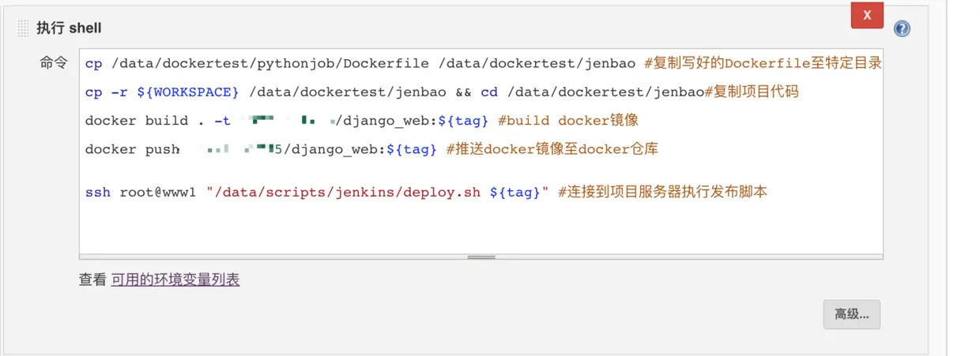Click the drag handle beside 执行 shell
Viewport: 980px width, 356px height.
[x=22, y=28]
